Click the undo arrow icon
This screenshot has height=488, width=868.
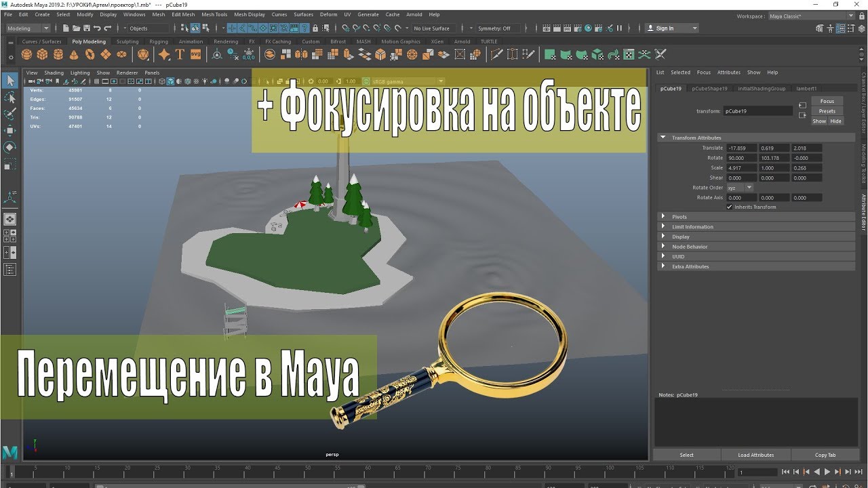tap(97, 28)
